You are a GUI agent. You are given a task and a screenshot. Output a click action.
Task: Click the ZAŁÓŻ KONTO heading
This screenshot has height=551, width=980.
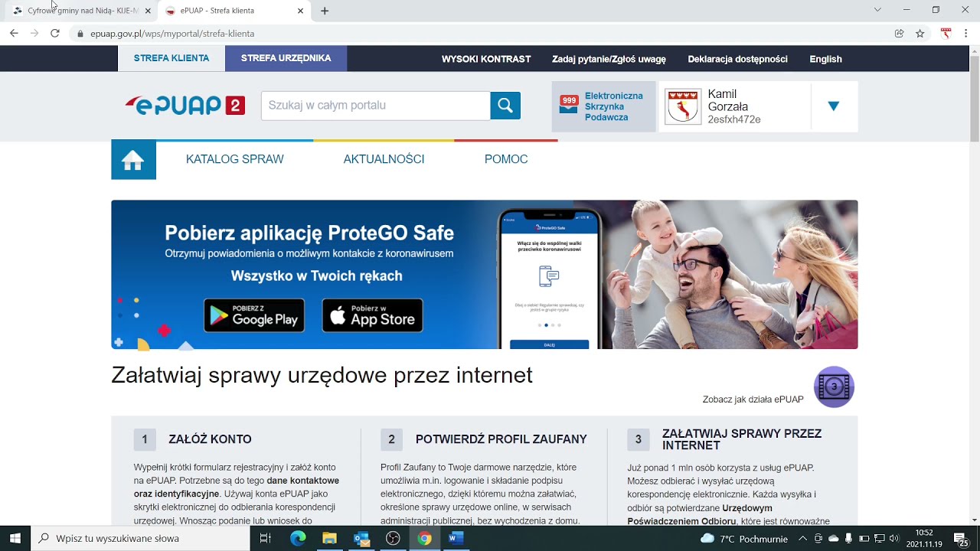coord(210,439)
